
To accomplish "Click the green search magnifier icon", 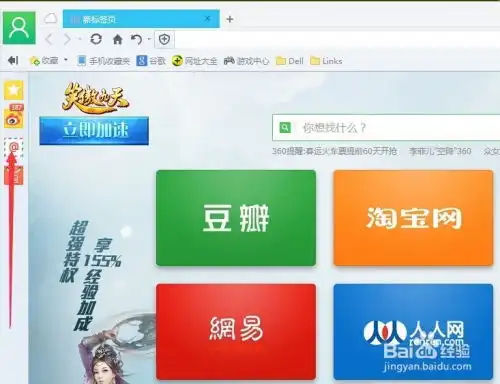I will click(285, 127).
